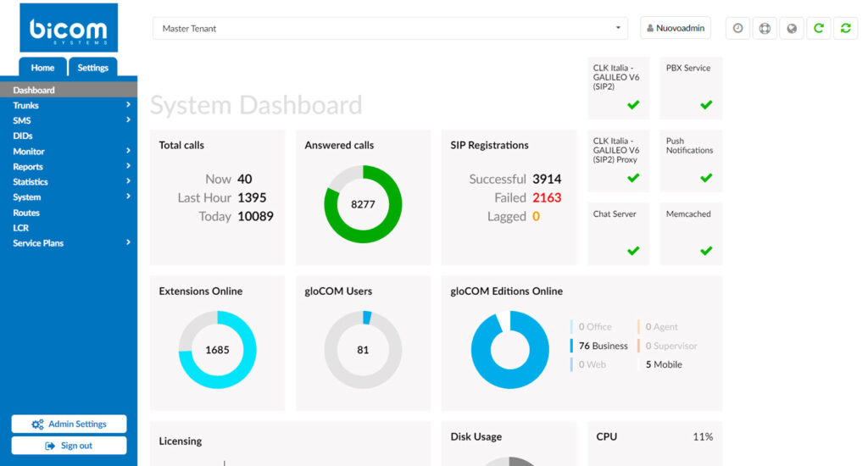Click the Today total calls value 10089

click(x=255, y=216)
